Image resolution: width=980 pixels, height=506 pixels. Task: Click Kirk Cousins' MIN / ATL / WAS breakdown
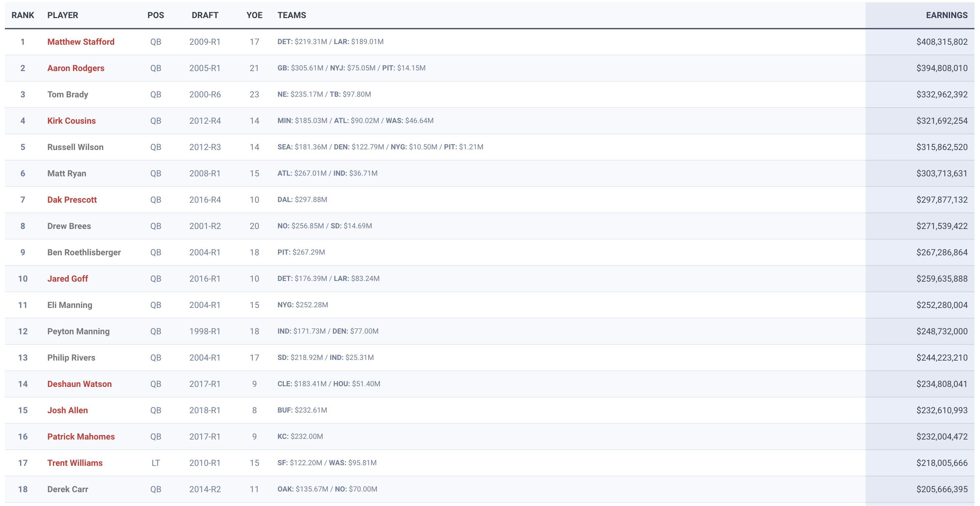(355, 121)
